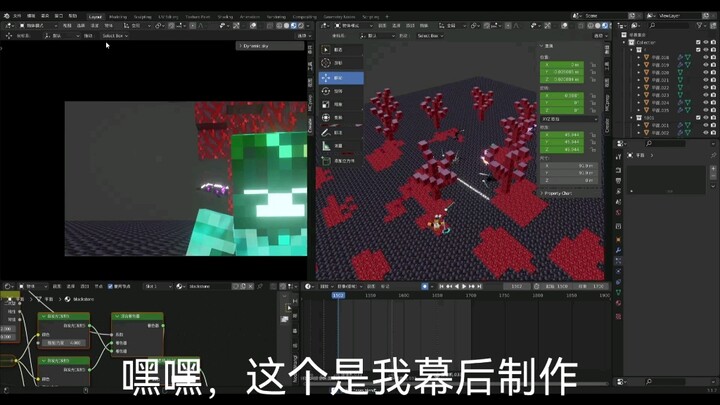This screenshot has height=405, width=720.
Task: Toggle the Use Nodes checkbox
Action: pos(110,286)
